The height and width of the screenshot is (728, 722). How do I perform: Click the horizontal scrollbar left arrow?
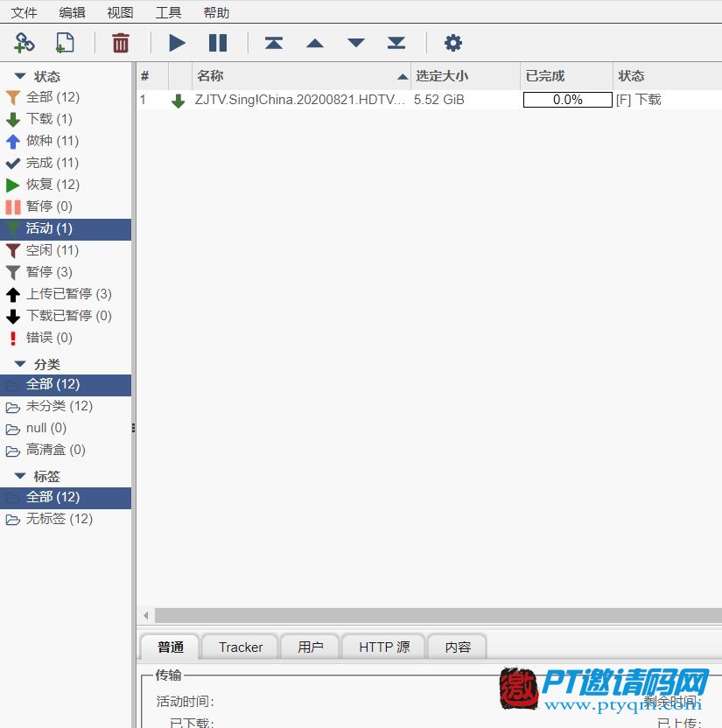click(x=146, y=616)
